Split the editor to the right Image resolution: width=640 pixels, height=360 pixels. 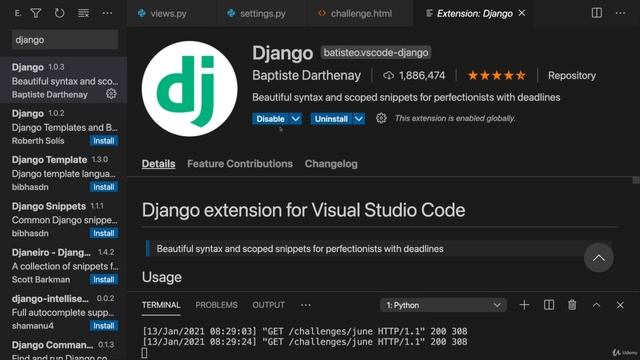(597, 13)
